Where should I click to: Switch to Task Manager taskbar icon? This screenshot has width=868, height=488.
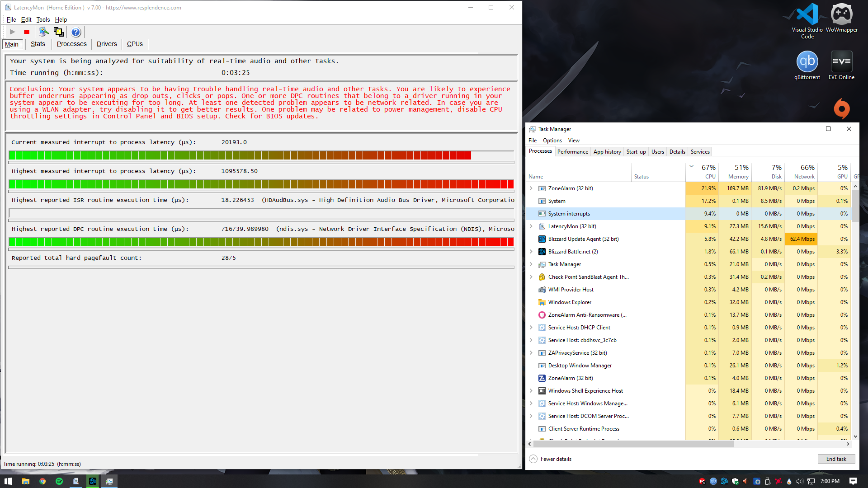(109, 481)
